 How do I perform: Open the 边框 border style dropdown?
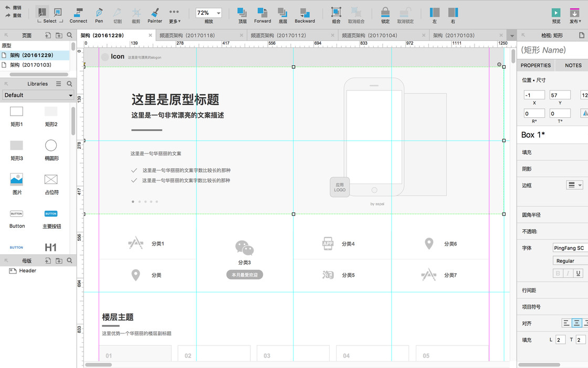[x=574, y=185]
